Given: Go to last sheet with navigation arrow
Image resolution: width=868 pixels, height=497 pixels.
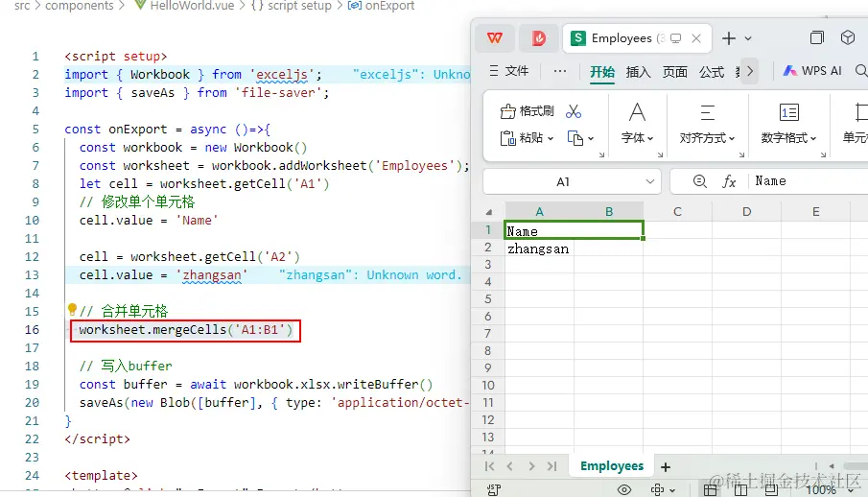Looking at the screenshot, I should [x=551, y=466].
